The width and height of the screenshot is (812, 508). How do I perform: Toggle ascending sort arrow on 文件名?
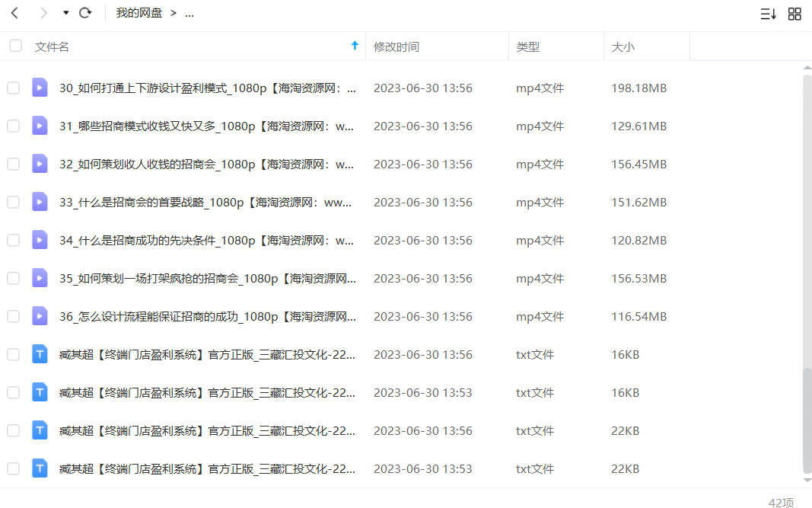[x=355, y=46]
